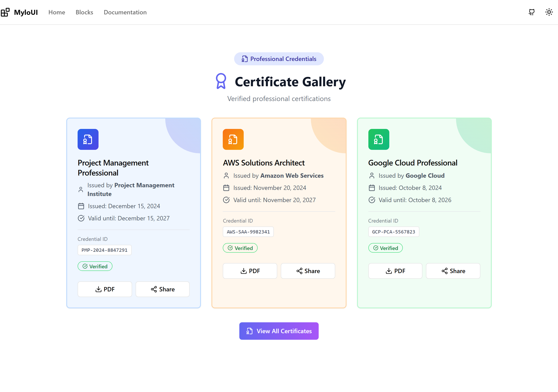The width and height of the screenshot is (558, 392).
Task: Click 'Issued by Project Management Institute' text
Action: pos(131,189)
